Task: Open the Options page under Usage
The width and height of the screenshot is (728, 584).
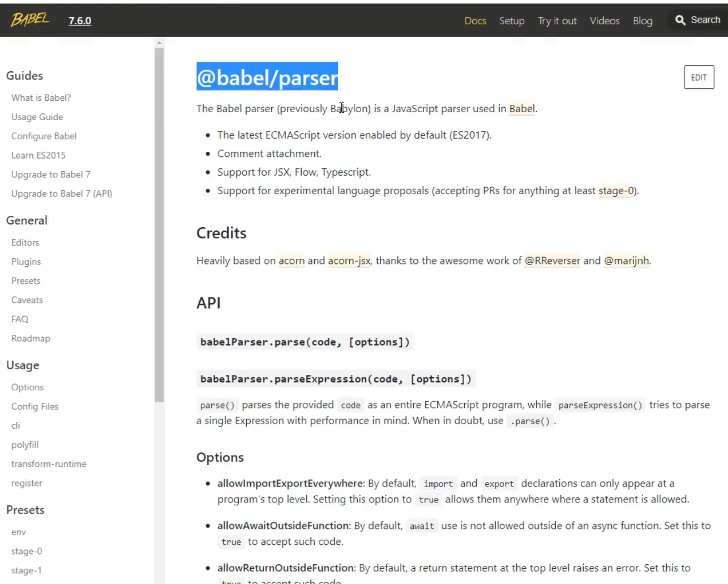Action: [x=27, y=387]
